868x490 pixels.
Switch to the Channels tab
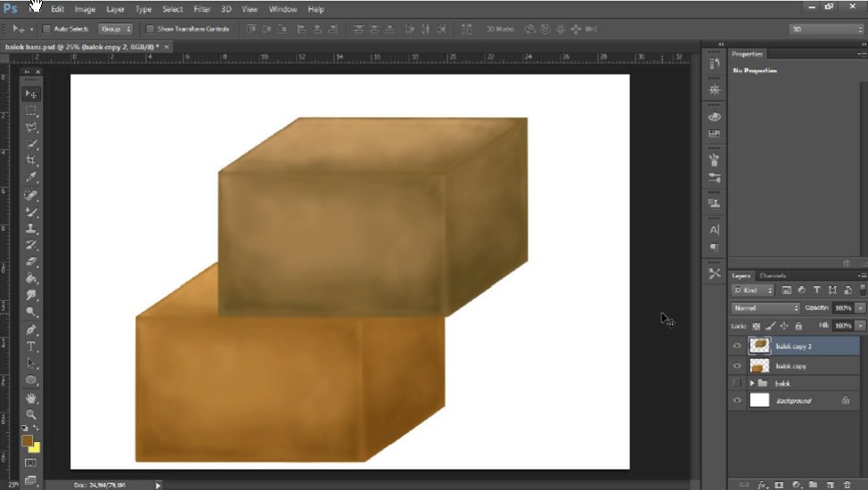(x=773, y=275)
